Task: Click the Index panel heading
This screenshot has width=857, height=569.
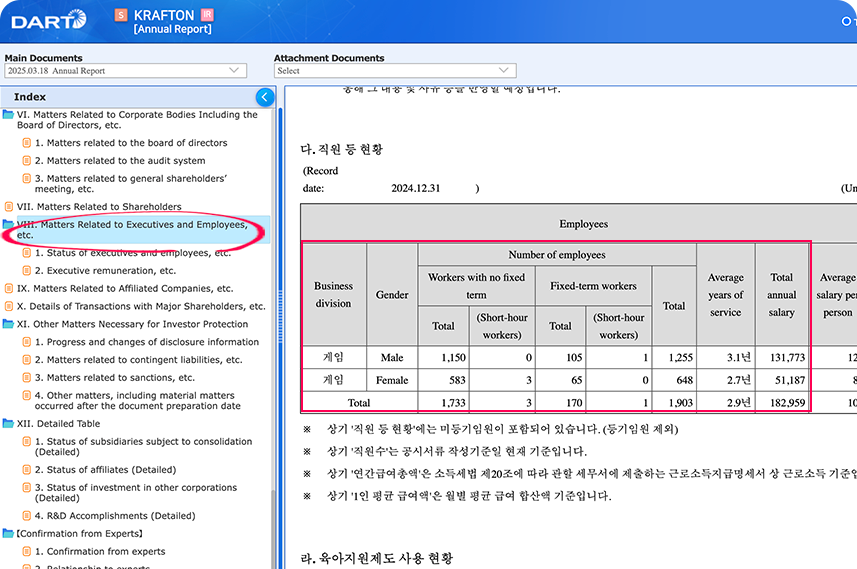Action: (30, 97)
